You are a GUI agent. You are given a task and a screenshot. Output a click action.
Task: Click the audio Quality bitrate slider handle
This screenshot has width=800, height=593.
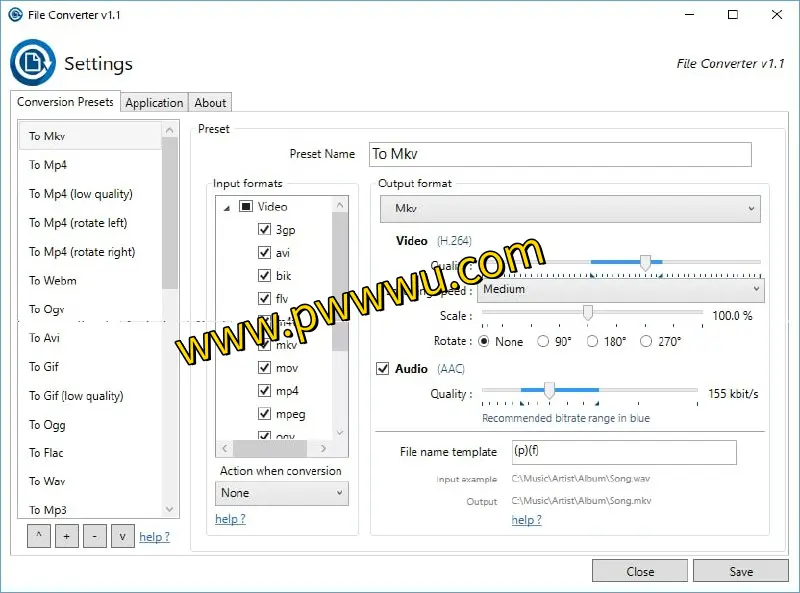pos(549,392)
